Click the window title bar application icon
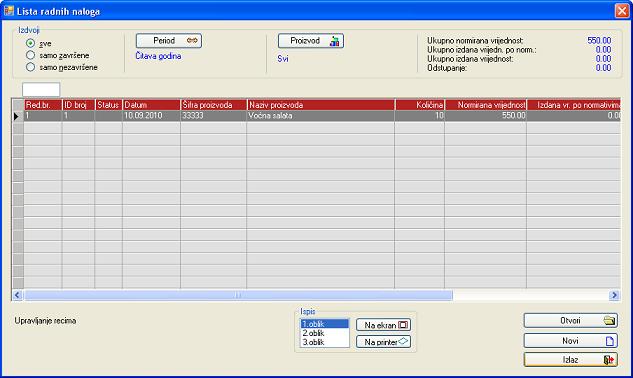 (x=8, y=10)
